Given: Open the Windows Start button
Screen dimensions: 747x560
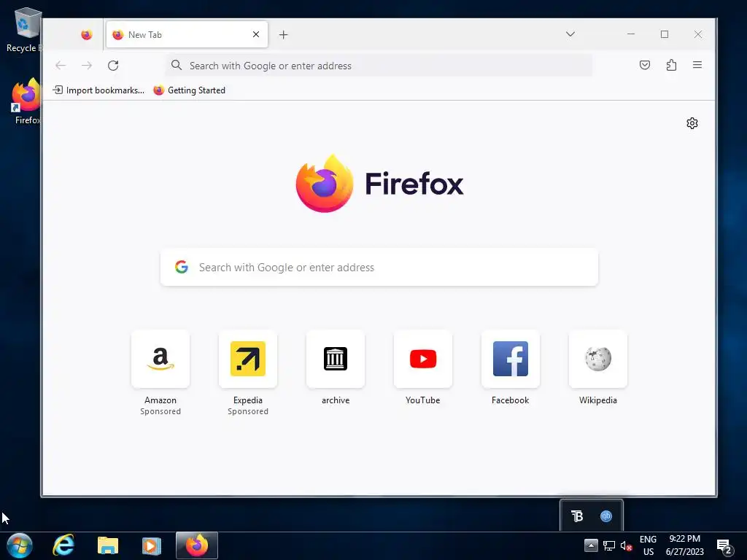Looking at the screenshot, I should 20,545.
